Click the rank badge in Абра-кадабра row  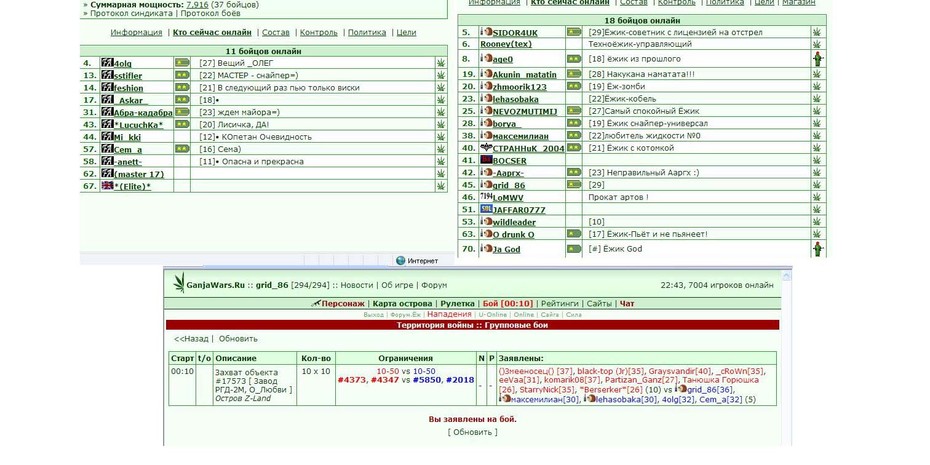[181, 112]
